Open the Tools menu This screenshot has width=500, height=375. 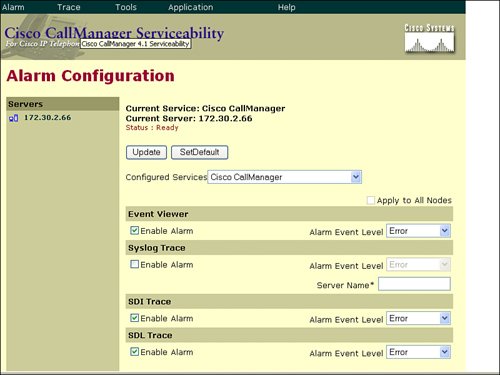coord(126,7)
